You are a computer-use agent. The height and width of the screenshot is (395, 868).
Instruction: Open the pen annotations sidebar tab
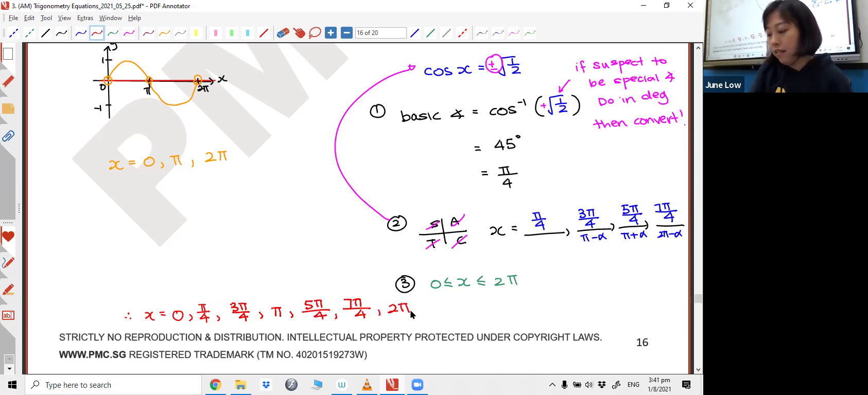pos(8,263)
